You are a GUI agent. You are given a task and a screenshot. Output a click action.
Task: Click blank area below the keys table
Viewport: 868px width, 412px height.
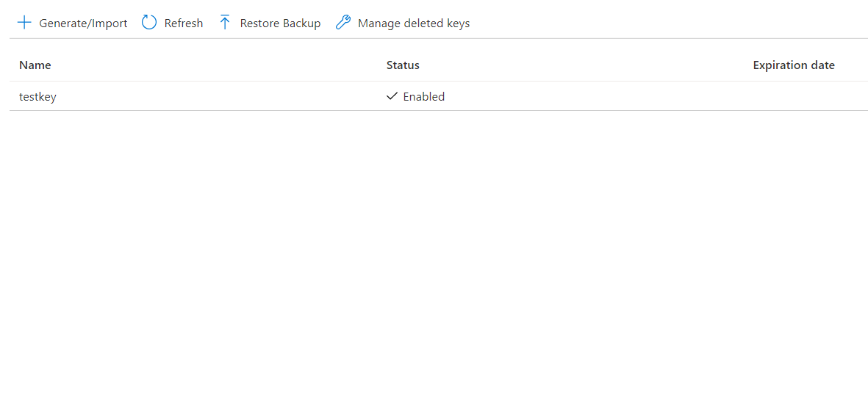click(x=434, y=257)
